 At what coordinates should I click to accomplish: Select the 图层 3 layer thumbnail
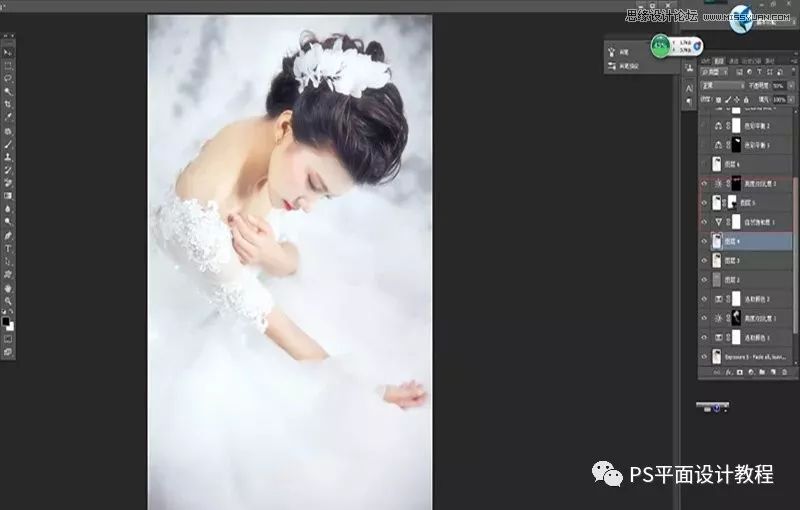point(717,260)
